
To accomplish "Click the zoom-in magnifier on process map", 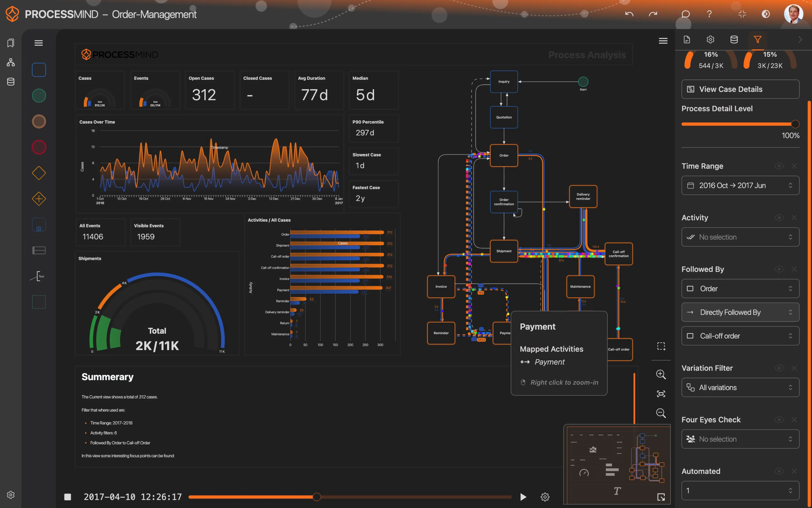I will 661,374.
